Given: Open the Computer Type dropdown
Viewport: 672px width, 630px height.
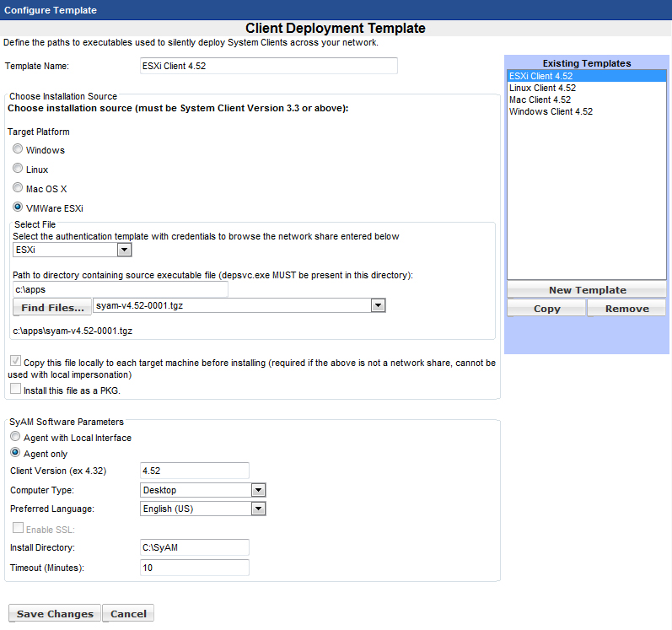Looking at the screenshot, I should [x=258, y=490].
